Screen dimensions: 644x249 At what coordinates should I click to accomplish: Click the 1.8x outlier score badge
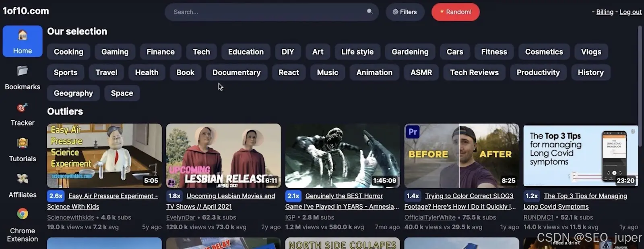[x=175, y=196]
